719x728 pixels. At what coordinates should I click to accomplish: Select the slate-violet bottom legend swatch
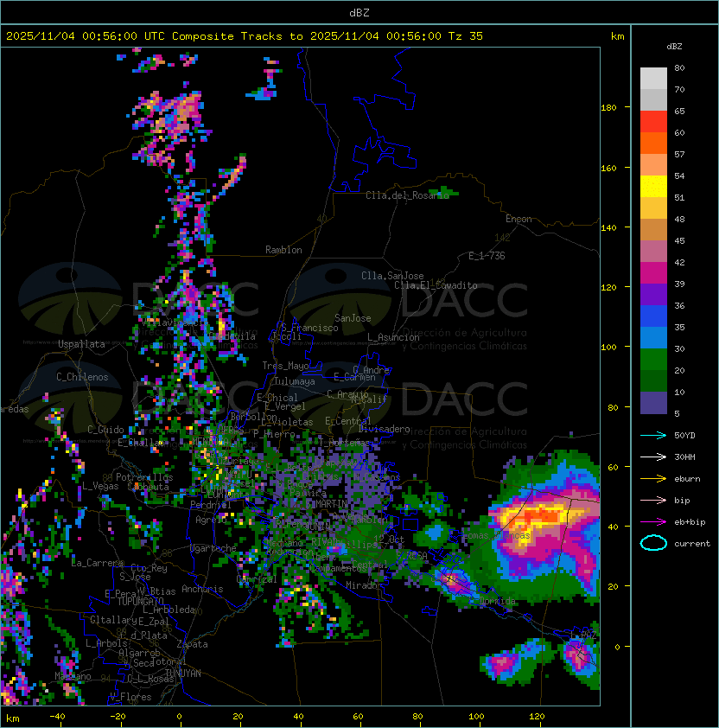point(653,403)
